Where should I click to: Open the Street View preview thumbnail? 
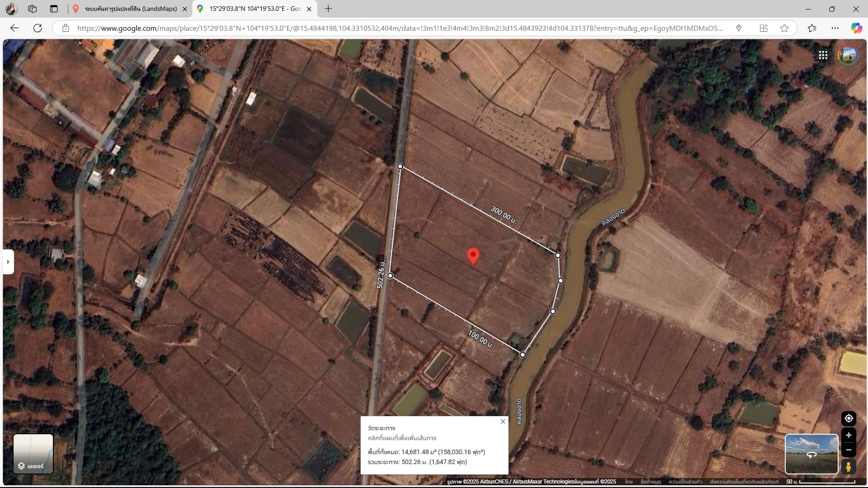[811, 454]
